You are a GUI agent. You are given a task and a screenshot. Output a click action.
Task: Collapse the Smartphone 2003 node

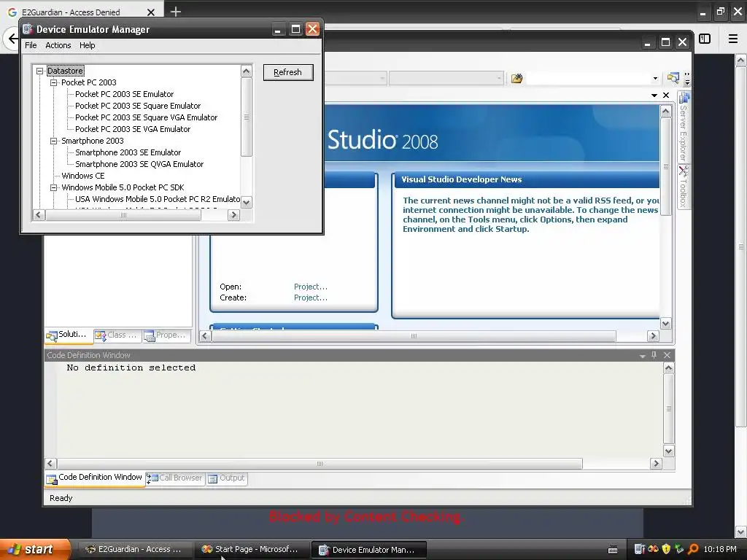pos(54,141)
